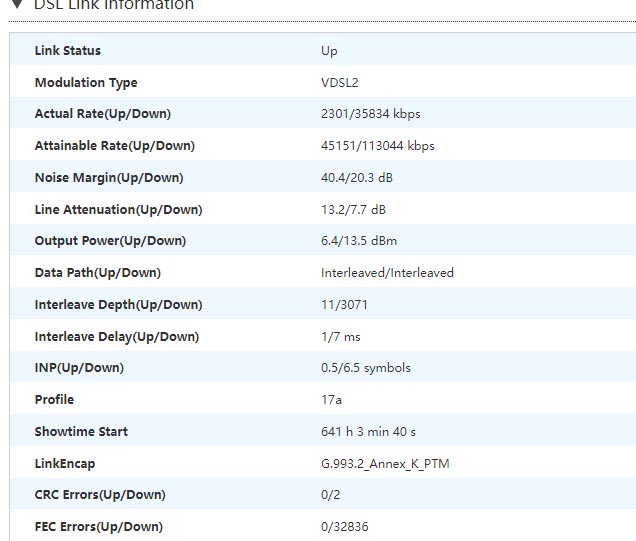636x541 pixels.
Task: Select the LinkEncap label
Action: (x=65, y=464)
